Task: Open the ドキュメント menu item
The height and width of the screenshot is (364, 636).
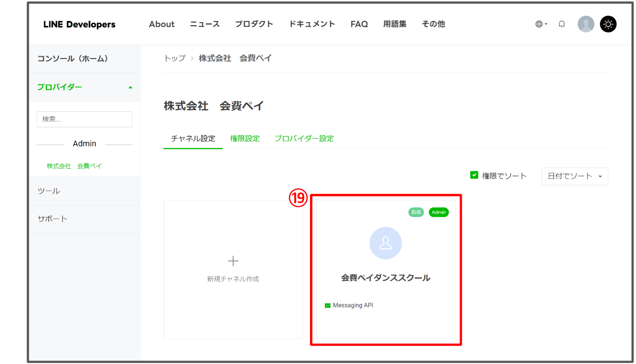Action: (312, 24)
